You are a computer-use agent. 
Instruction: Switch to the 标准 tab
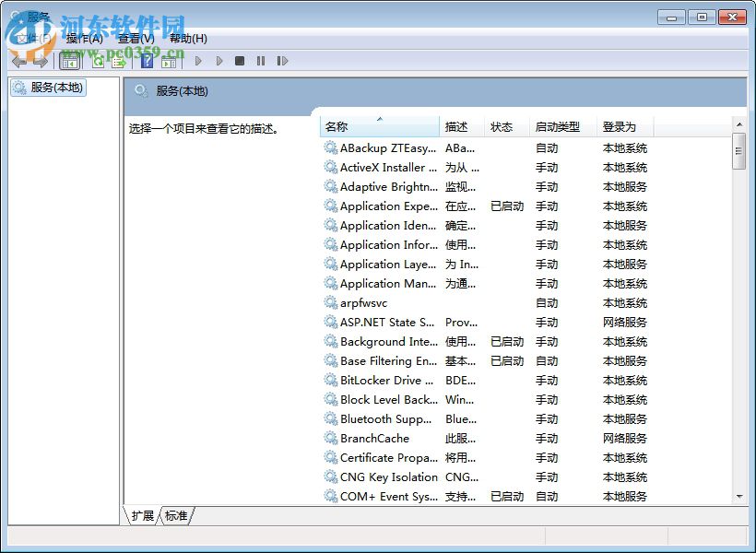(176, 517)
